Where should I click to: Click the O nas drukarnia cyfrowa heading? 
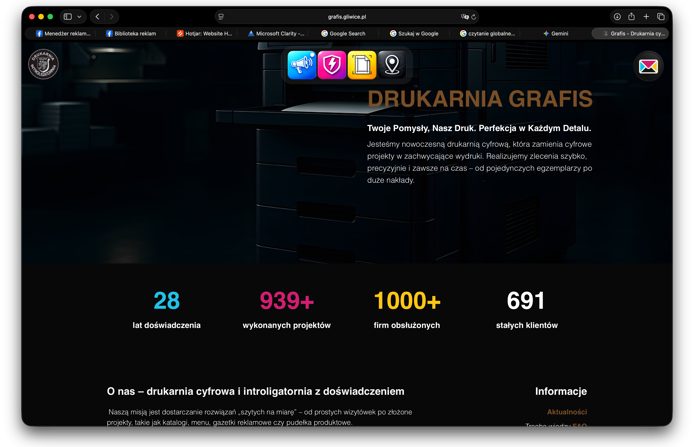coord(255,391)
